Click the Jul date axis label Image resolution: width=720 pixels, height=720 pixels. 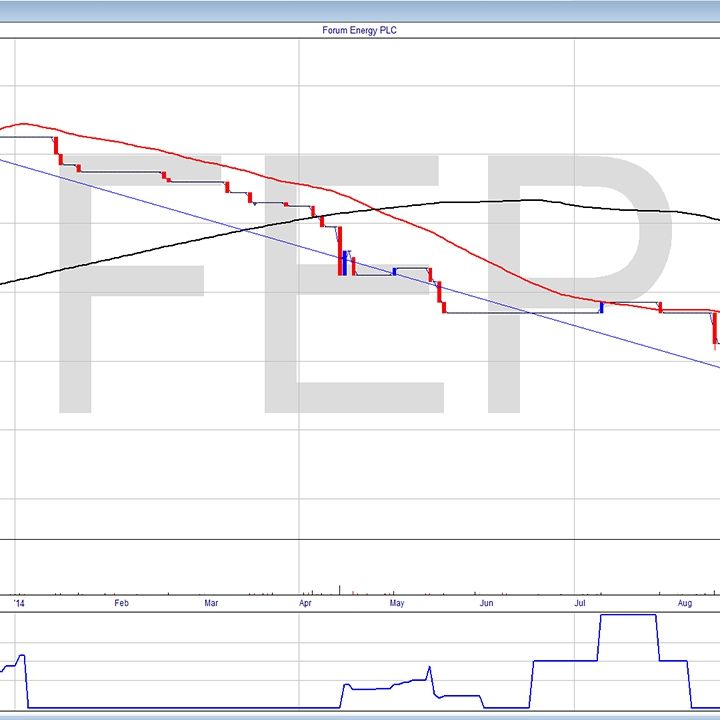580,604
